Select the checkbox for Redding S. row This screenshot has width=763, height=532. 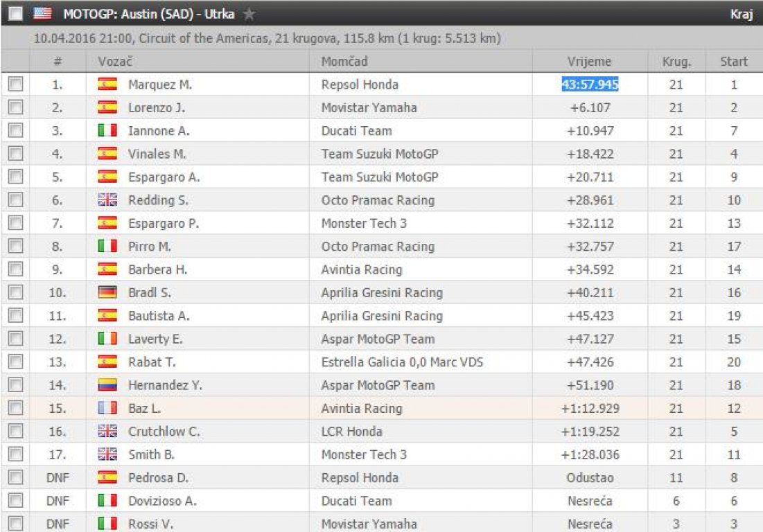click(15, 200)
